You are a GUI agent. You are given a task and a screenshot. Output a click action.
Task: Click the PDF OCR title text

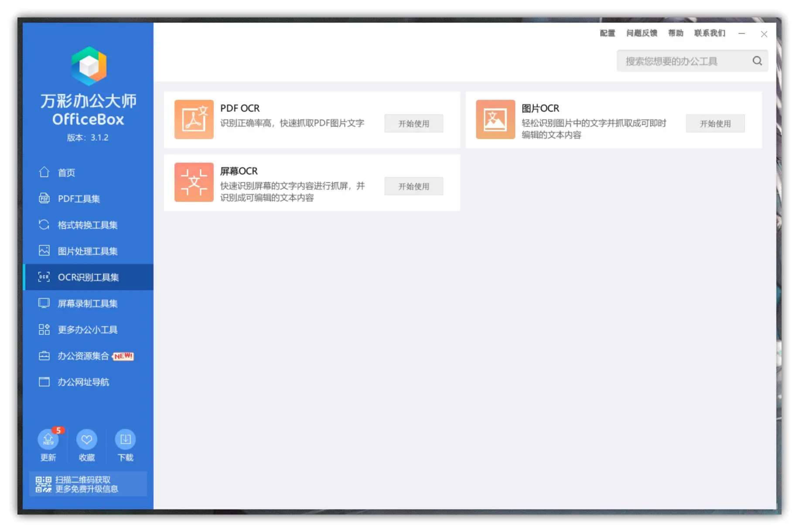tap(240, 108)
